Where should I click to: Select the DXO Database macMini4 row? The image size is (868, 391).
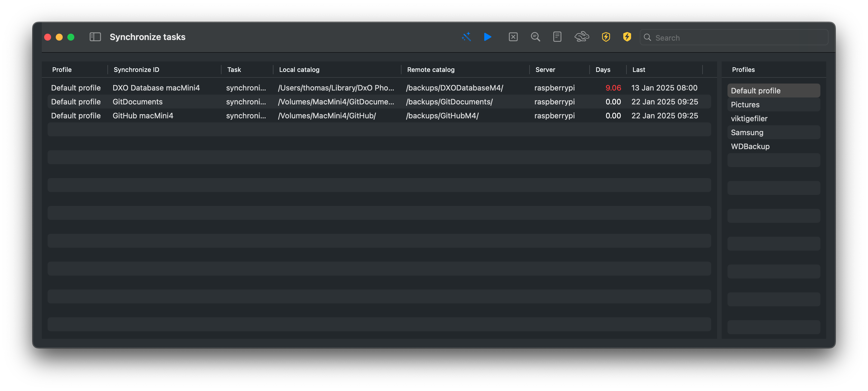click(x=379, y=88)
